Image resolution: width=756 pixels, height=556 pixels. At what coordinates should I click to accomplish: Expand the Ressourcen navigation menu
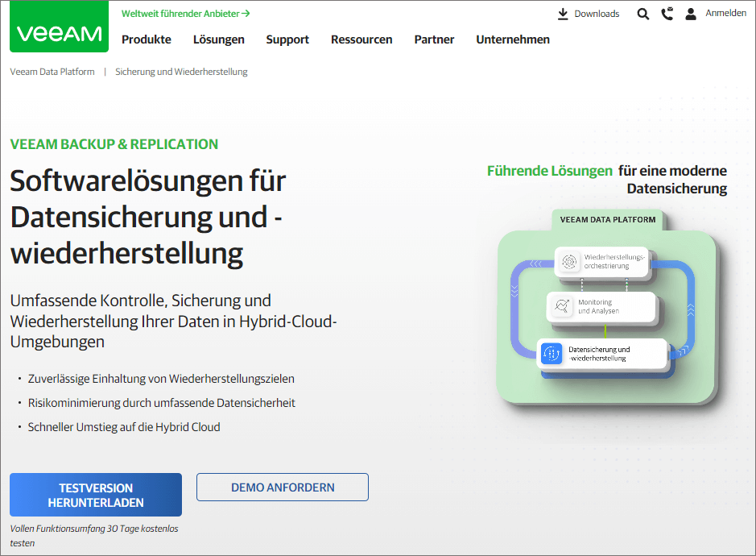pos(361,39)
